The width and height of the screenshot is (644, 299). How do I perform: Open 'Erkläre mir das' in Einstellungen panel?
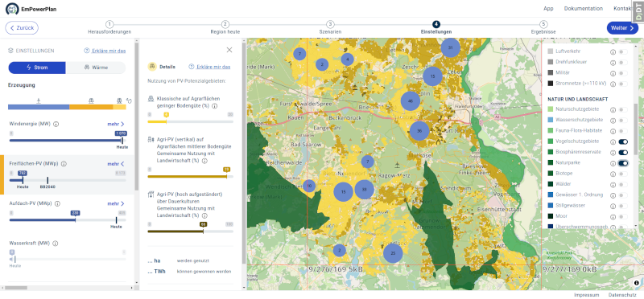coord(105,51)
